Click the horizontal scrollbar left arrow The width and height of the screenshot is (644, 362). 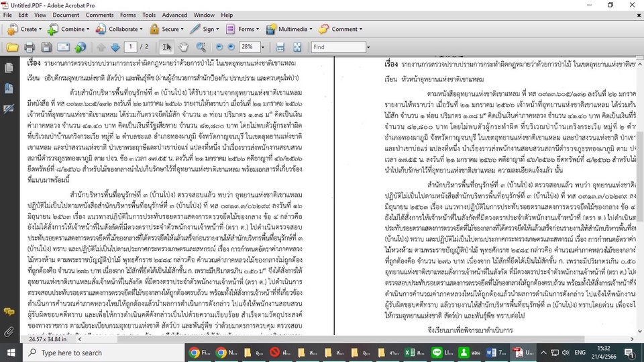coord(80,339)
